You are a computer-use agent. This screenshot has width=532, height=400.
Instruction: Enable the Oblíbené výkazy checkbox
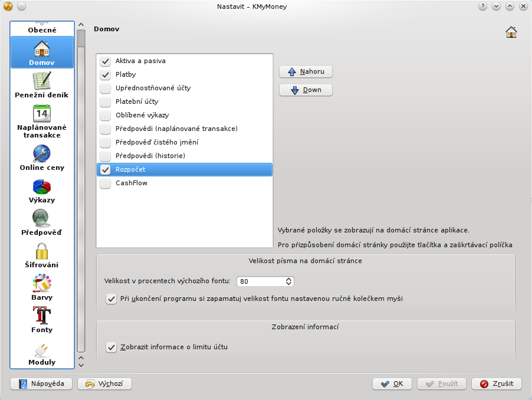coord(106,116)
